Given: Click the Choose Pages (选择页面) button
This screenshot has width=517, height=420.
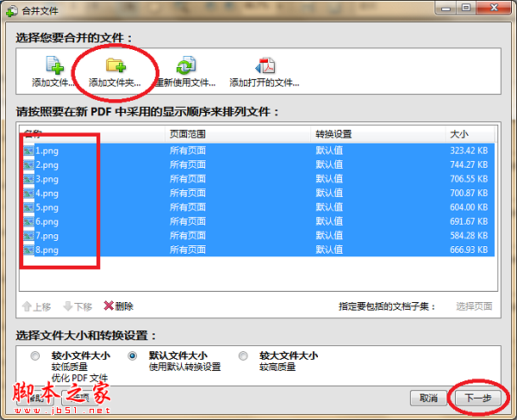Looking at the screenshot, I should click(x=474, y=306).
